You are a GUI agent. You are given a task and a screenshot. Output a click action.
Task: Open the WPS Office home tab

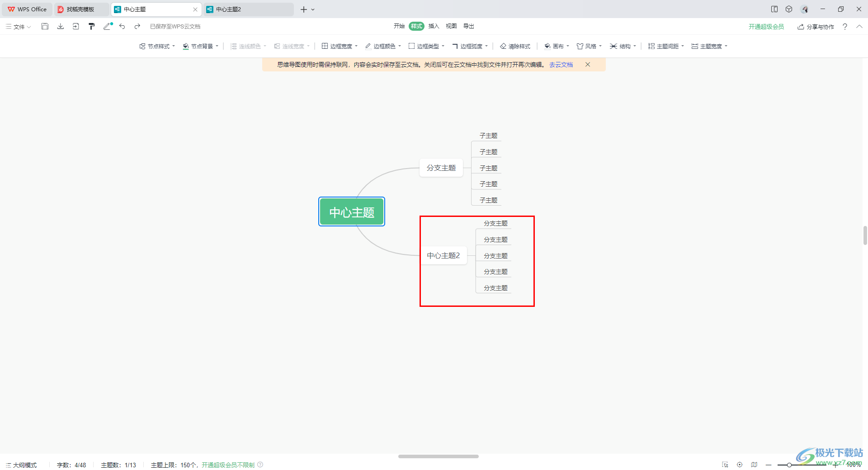(x=27, y=9)
